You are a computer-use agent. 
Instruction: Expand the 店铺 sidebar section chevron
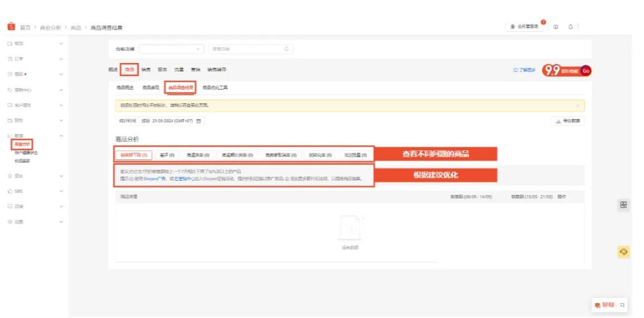[61, 206]
